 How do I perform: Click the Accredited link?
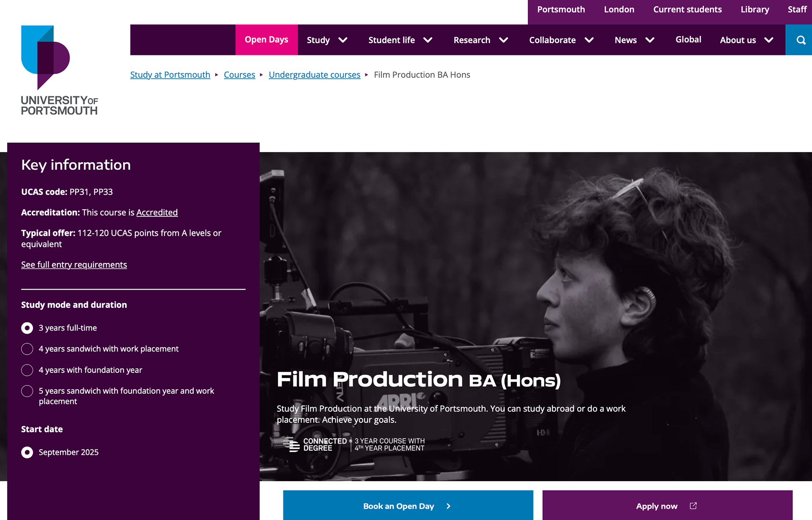click(157, 213)
